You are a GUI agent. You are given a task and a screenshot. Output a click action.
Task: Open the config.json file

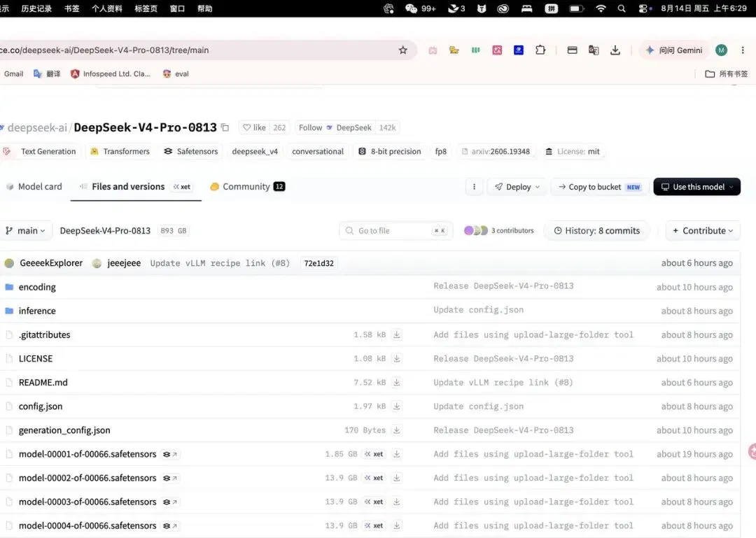(41, 406)
